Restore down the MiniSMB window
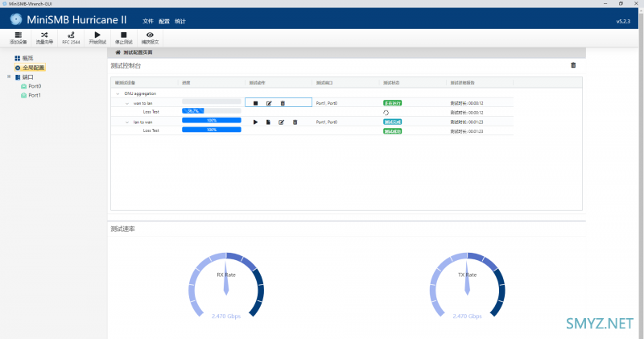644x339 pixels. 621,3
